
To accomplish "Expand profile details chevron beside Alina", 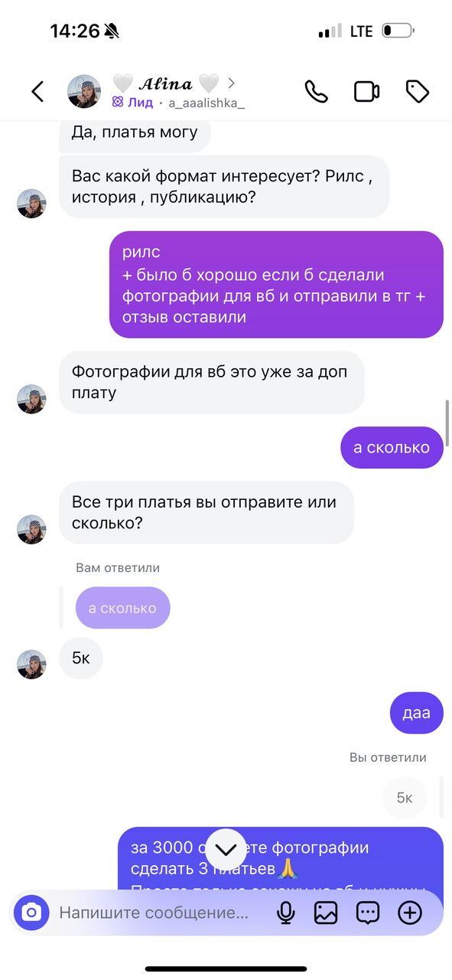I will coord(231,83).
